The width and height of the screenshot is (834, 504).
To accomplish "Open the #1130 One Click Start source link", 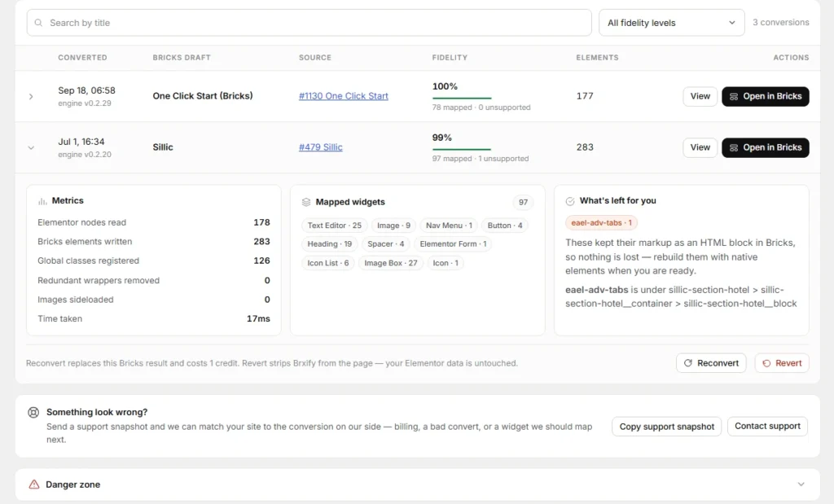I will (x=344, y=96).
